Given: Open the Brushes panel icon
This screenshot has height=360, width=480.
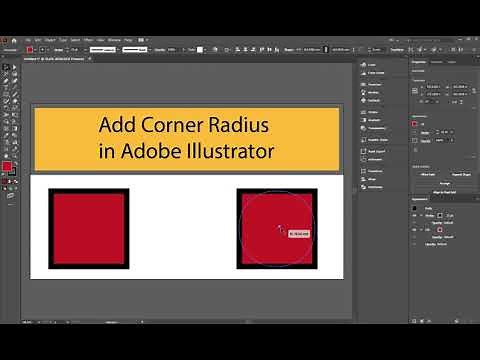Looking at the screenshot, I should (363, 92).
